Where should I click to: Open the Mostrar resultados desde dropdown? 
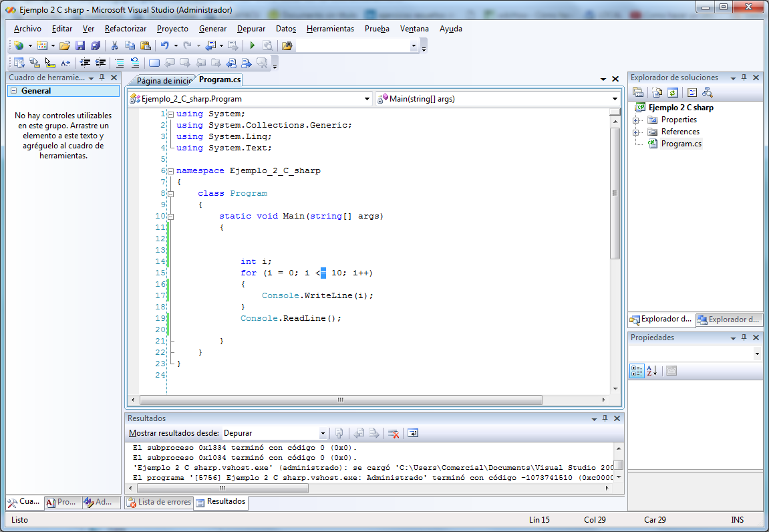tap(323, 433)
